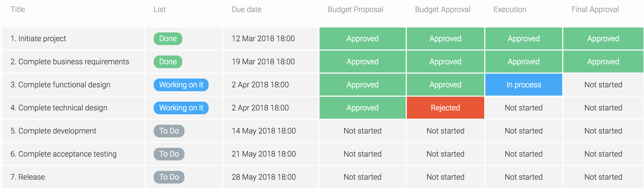Click the Final Approval column header
This screenshot has height=189, width=644.
[x=595, y=10]
